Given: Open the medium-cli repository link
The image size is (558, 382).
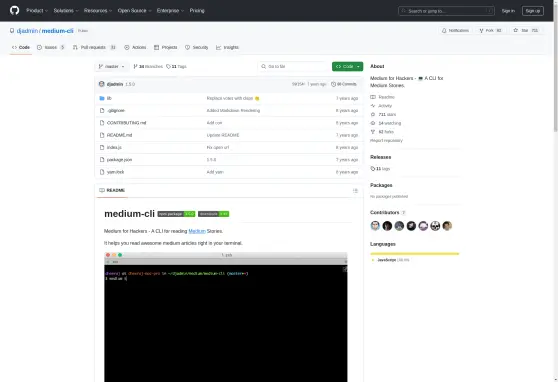Looking at the screenshot, I should click(x=57, y=31).
